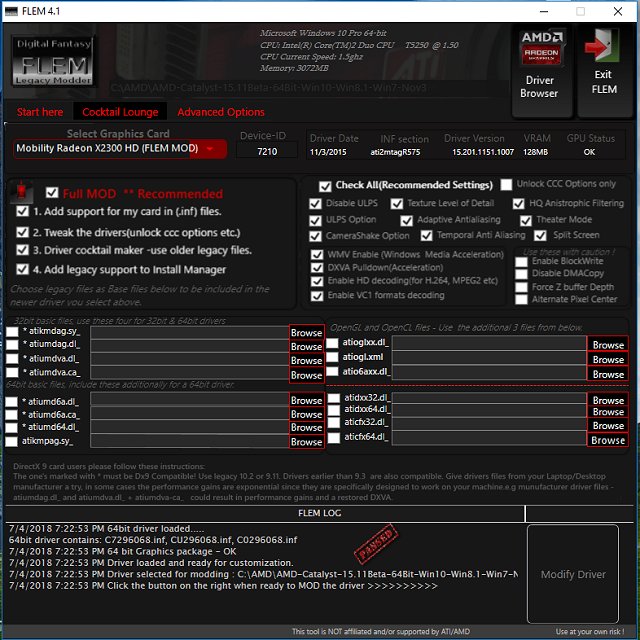Browse for aticfx64.dl_ file

[608, 440]
